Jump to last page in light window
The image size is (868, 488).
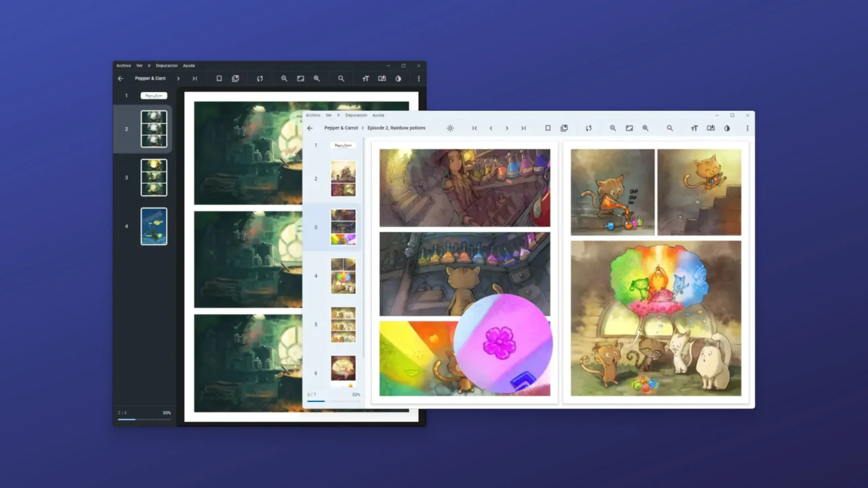coord(523,128)
